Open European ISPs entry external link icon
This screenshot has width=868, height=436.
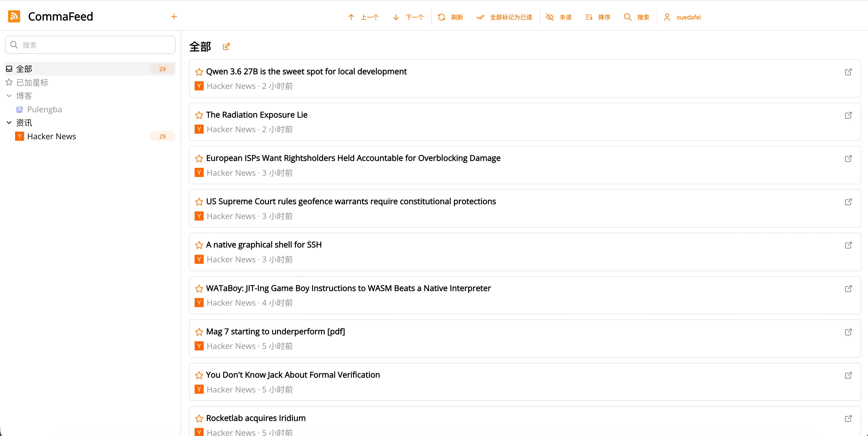(848, 158)
